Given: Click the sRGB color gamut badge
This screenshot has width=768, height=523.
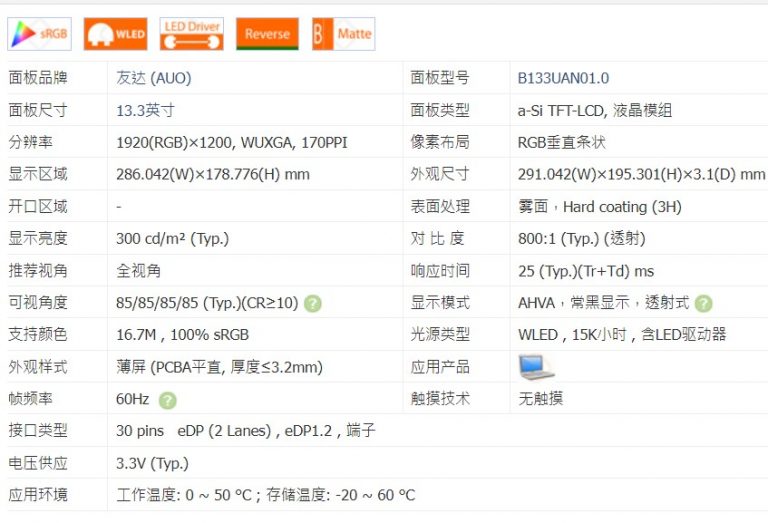Looking at the screenshot, I should tap(40, 34).
